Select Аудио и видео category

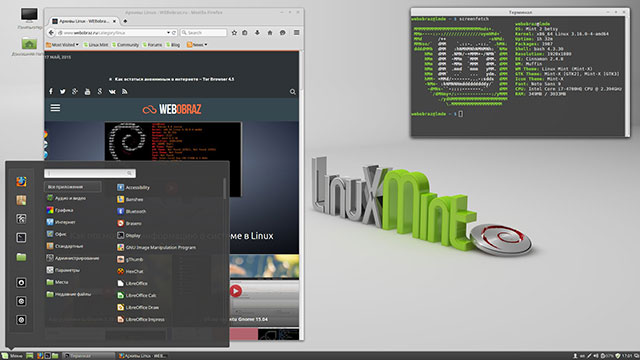[x=66, y=198]
